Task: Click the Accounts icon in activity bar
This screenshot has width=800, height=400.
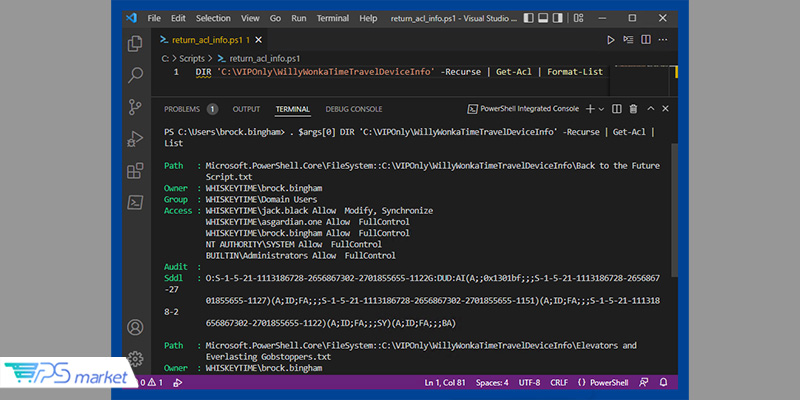Action: [x=135, y=327]
